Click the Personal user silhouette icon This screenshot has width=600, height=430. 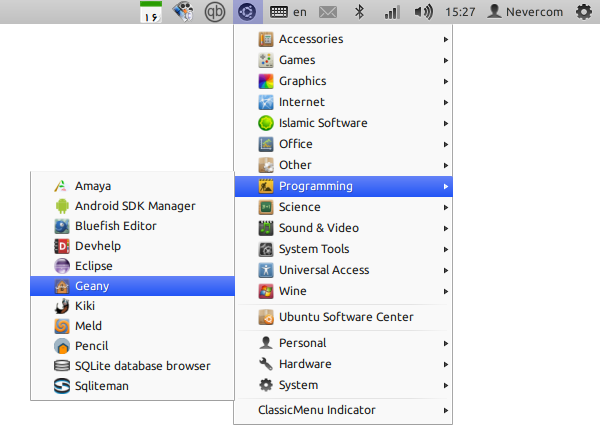266,343
